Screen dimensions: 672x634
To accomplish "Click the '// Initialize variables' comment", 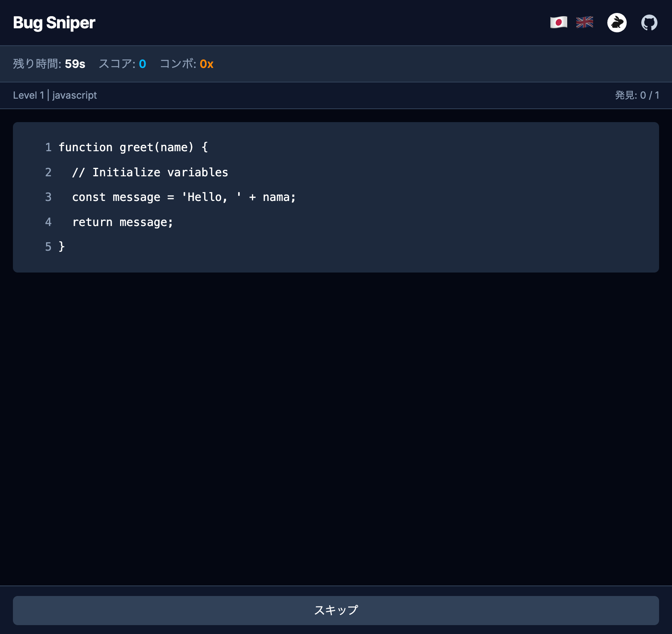I will point(150,172).
